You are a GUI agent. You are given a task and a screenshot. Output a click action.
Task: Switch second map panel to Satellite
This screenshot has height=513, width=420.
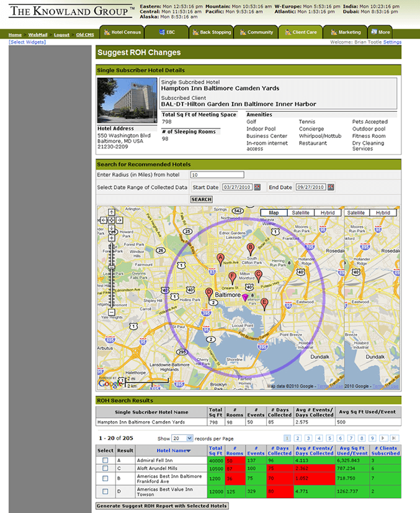tap(355, 212)
